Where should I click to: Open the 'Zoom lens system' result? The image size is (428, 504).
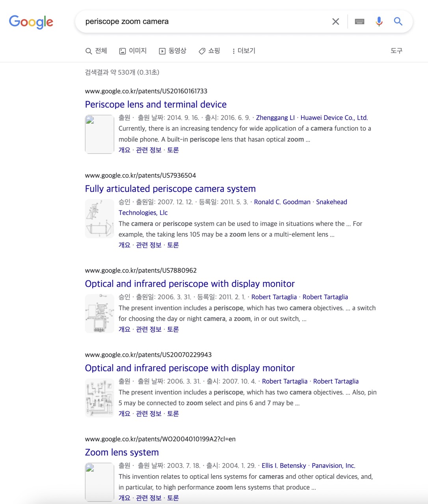click(122, 452)
